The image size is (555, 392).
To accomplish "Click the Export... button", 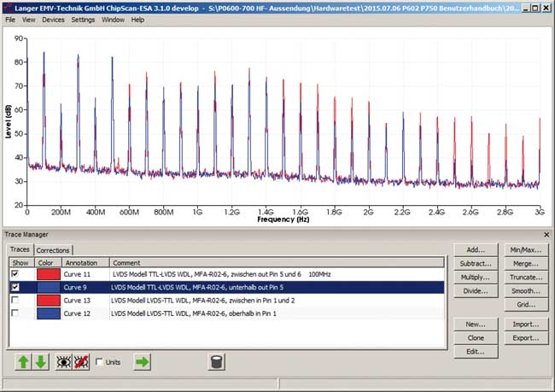I will click(526, 338).
